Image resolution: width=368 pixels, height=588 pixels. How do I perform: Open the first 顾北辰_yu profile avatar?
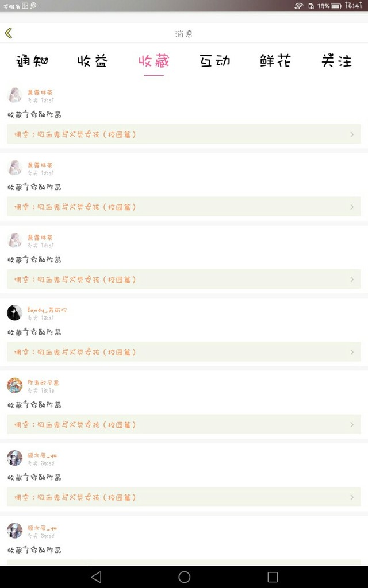tap(14, 458)
